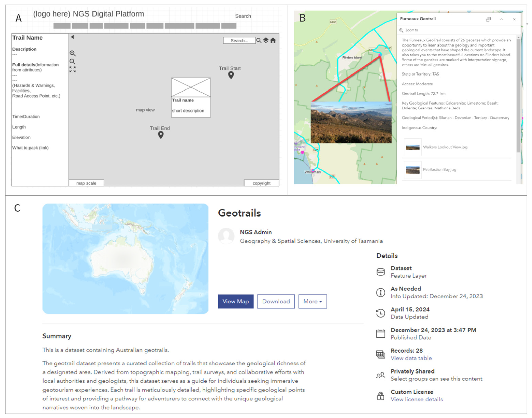Click the header Search text
Screen dimensions: 532x418
pos(243,16)
